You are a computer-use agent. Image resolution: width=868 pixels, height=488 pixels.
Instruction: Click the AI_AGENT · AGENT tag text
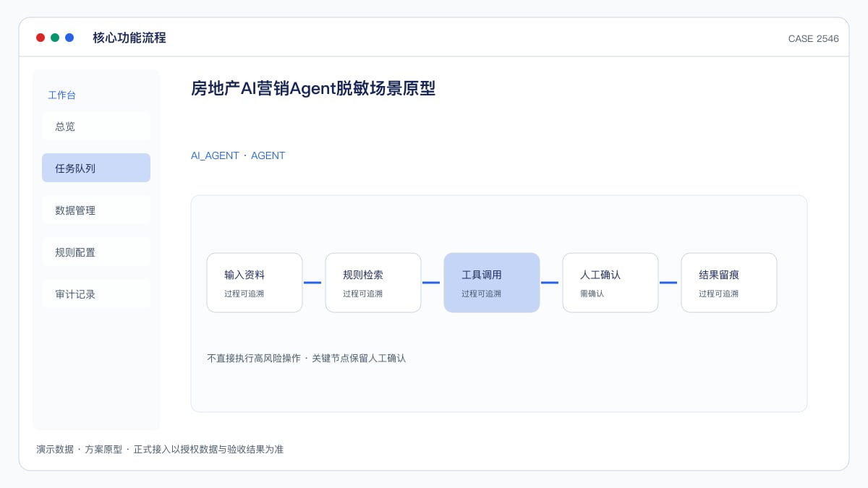[x=238, y=155]
